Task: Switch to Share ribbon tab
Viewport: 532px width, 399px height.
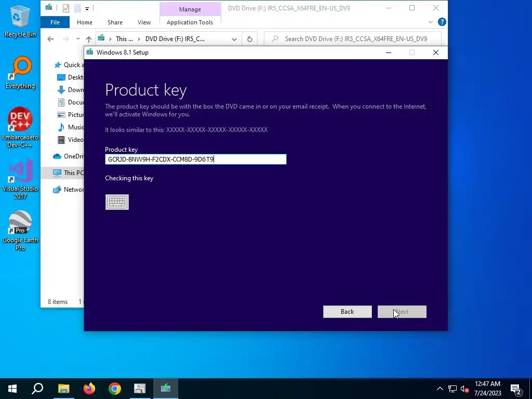Action: 115,22
